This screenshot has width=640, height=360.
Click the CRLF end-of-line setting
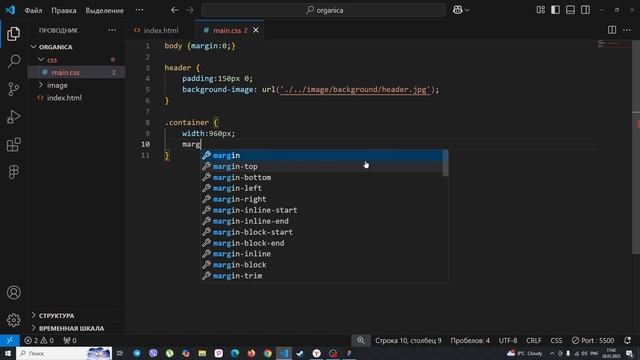pyautogui.click(x=533, y=340)
